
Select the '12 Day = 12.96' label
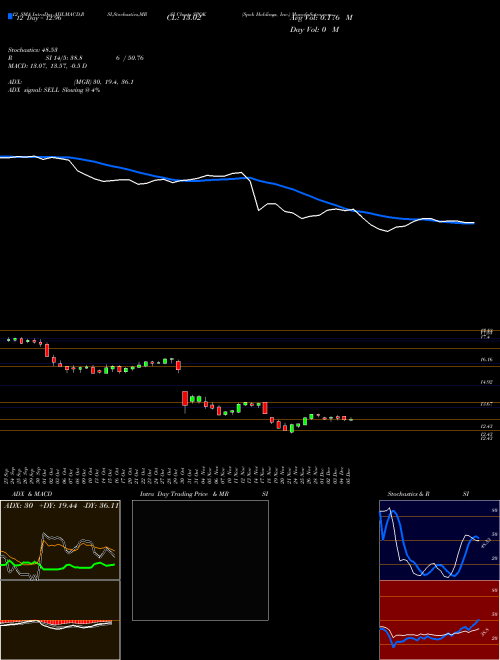tap(39, 18)
